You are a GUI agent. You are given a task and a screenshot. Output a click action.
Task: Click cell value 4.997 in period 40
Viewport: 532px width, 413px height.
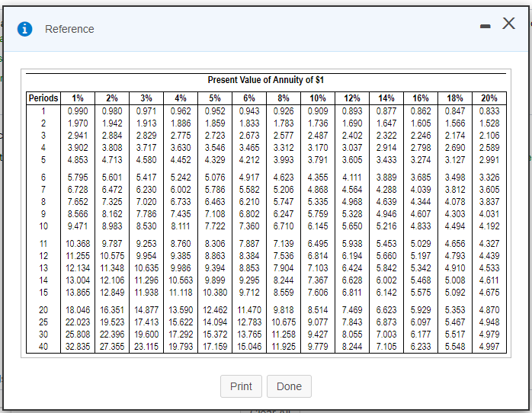coord(489,347)
